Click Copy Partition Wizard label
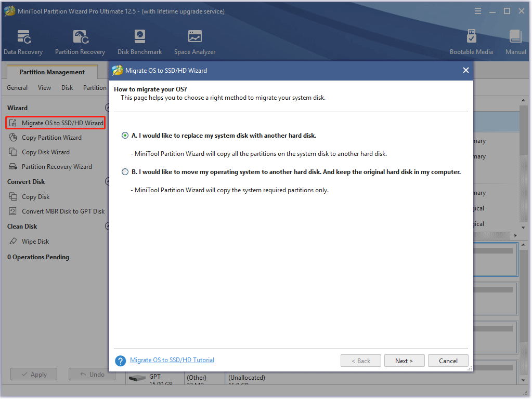Viewport: 532px width, 399px height. 51,137
